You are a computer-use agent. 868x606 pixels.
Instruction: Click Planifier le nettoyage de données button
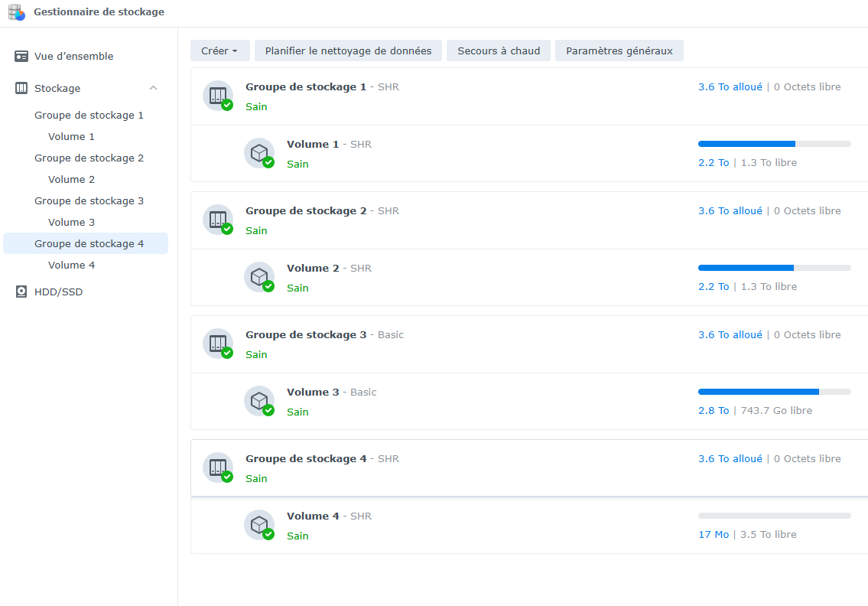click(348, 51)
